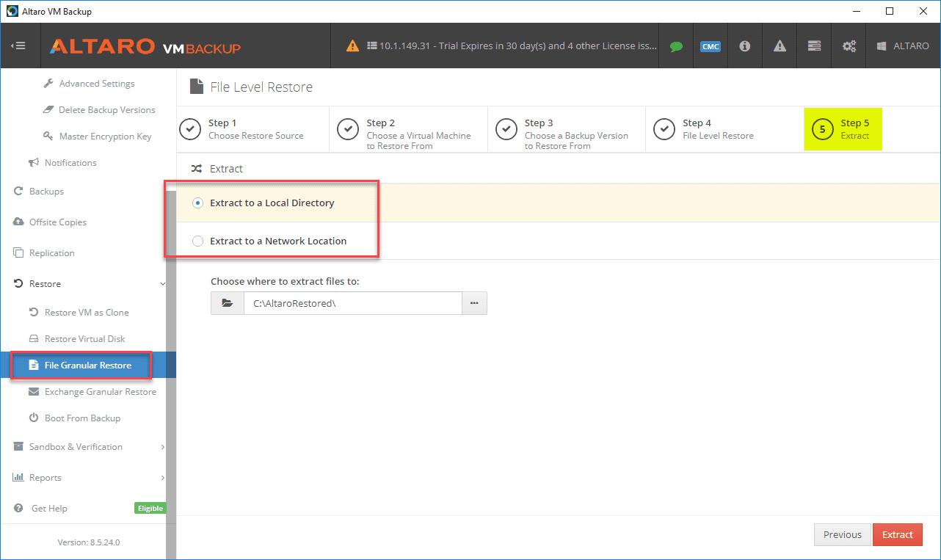
Task: Click the red Extract button
Action: coord(897,534)
